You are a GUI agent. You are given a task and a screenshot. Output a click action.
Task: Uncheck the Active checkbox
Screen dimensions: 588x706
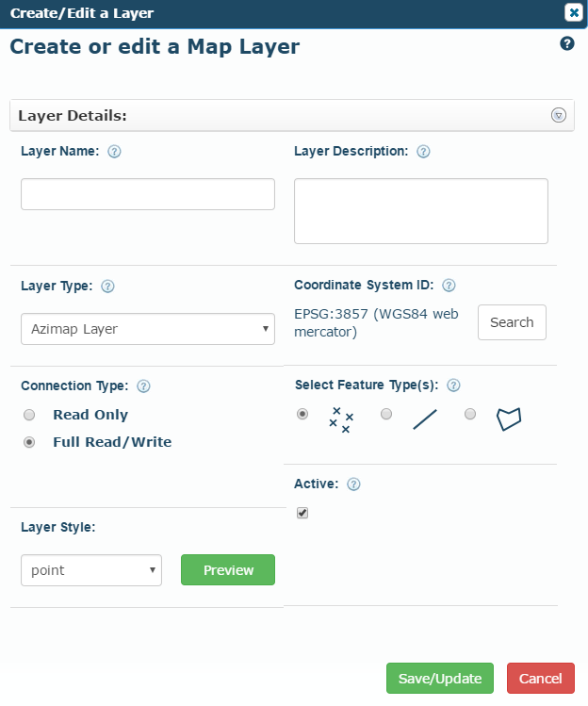click(x=302, y=513)
